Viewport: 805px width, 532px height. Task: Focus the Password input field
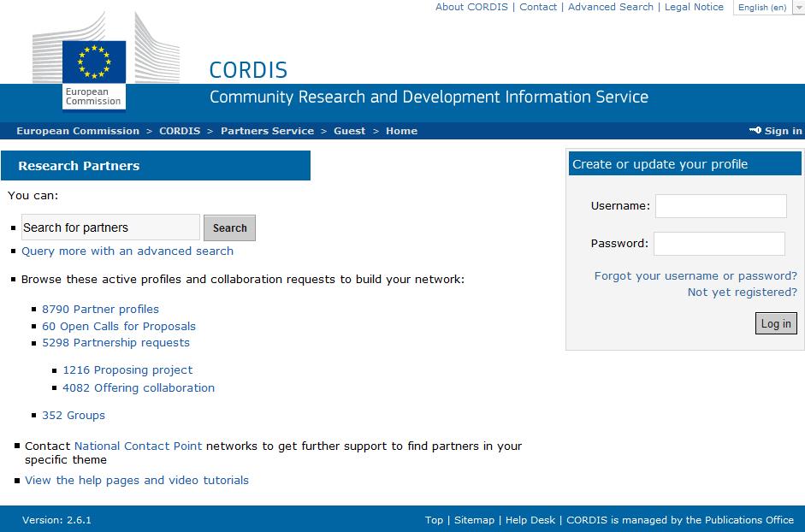pyautogui.click(x=719, y=244)
